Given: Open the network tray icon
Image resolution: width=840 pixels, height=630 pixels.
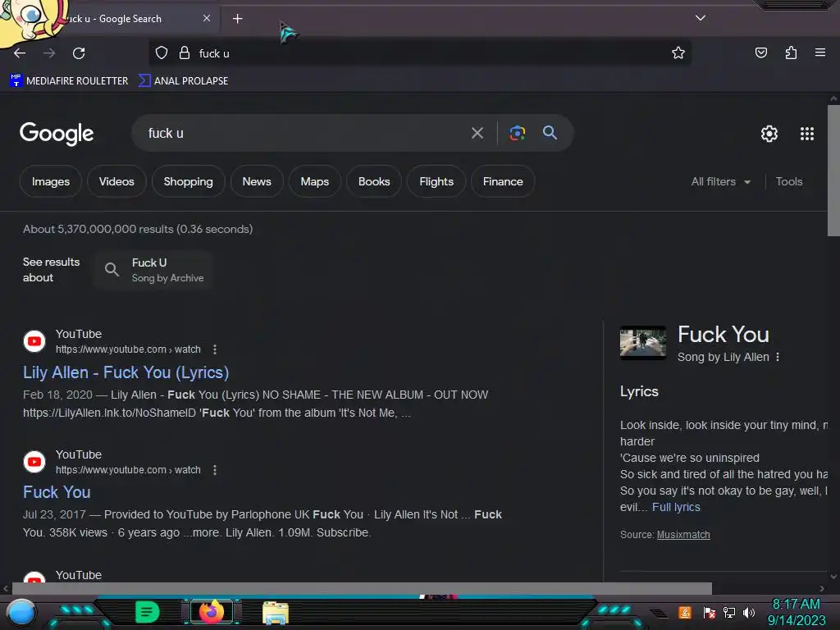Looking at the screenshot, I should [x=729, y=612].
